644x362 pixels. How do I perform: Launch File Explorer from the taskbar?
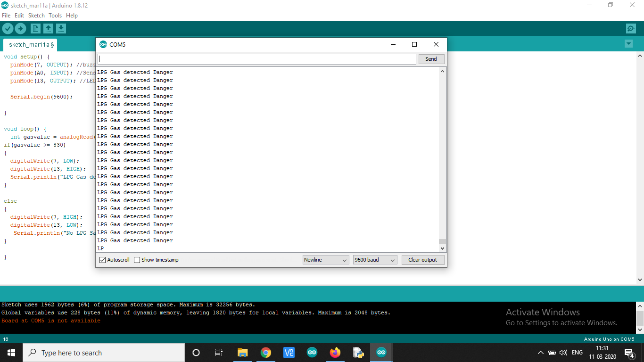(x=243, y=353)
